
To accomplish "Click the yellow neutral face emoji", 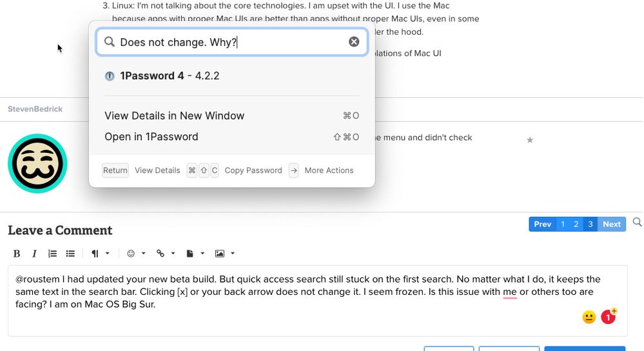I will 589,317.
